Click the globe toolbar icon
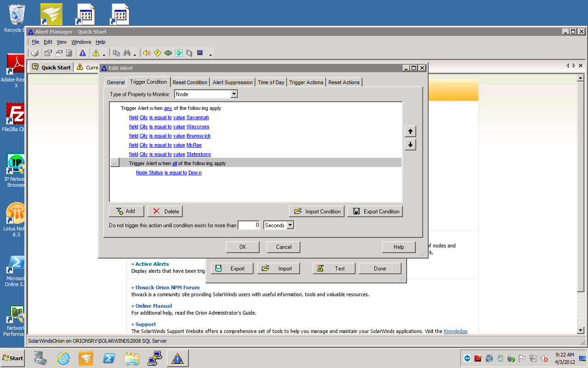 [179, 53]
